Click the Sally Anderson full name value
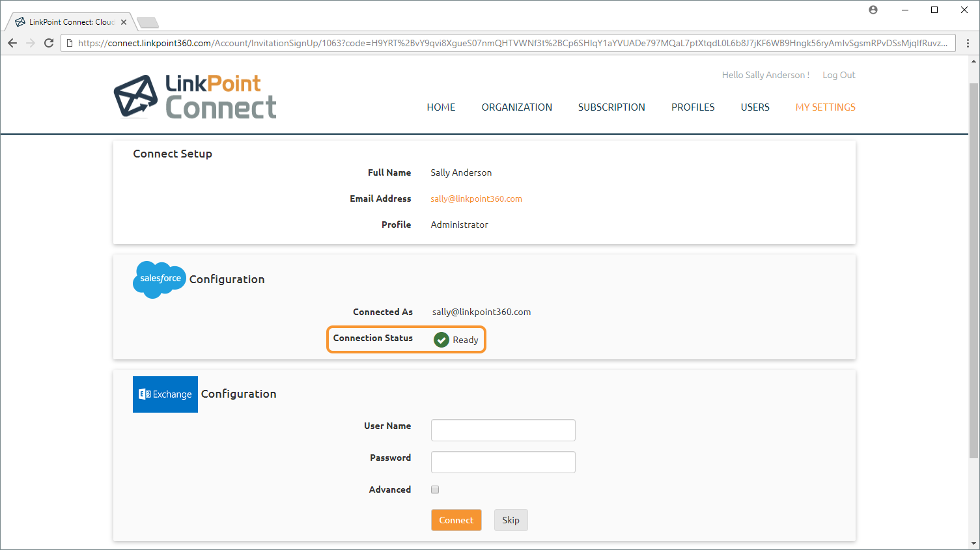This screenshot has width=980, height=550. 461,172
